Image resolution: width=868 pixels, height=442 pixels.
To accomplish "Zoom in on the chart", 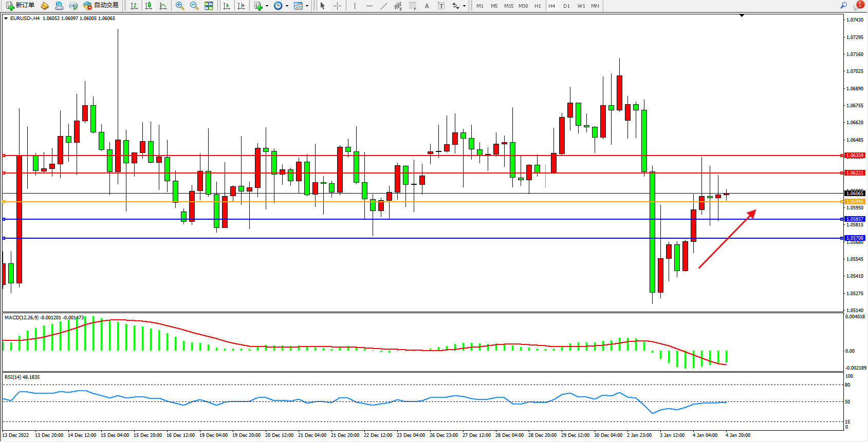I will 180,6.
